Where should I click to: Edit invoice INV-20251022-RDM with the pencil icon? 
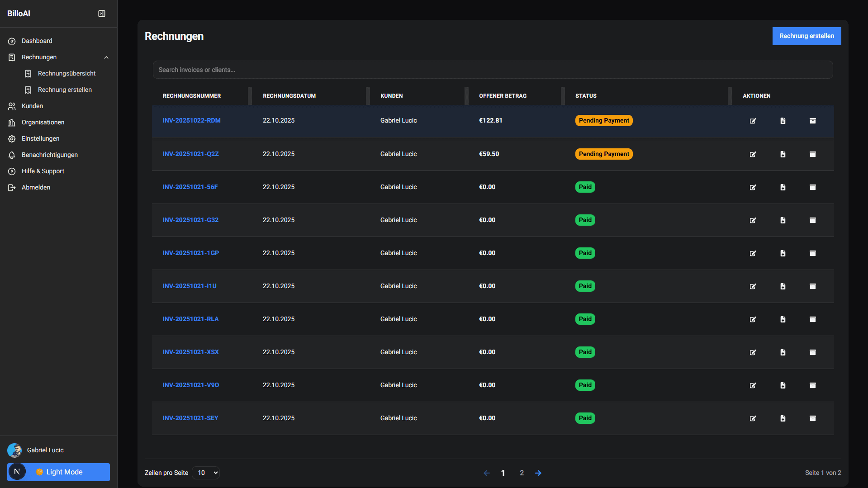753,121
